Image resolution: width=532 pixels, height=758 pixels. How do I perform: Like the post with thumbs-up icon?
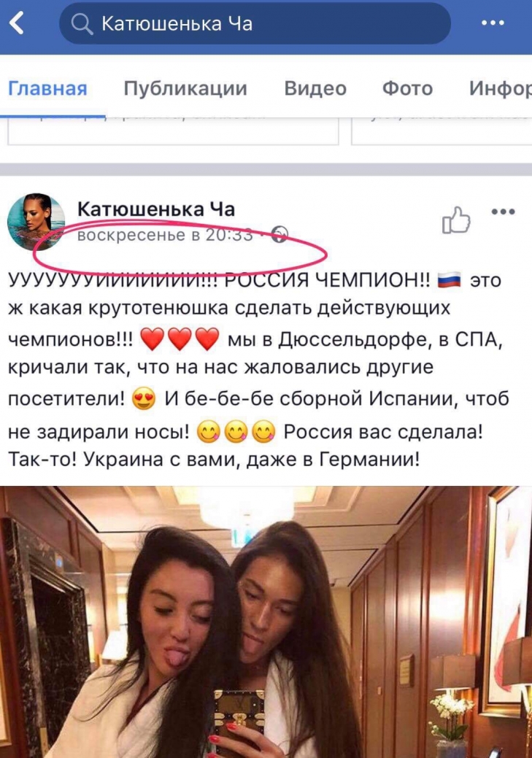coord(456,220)
